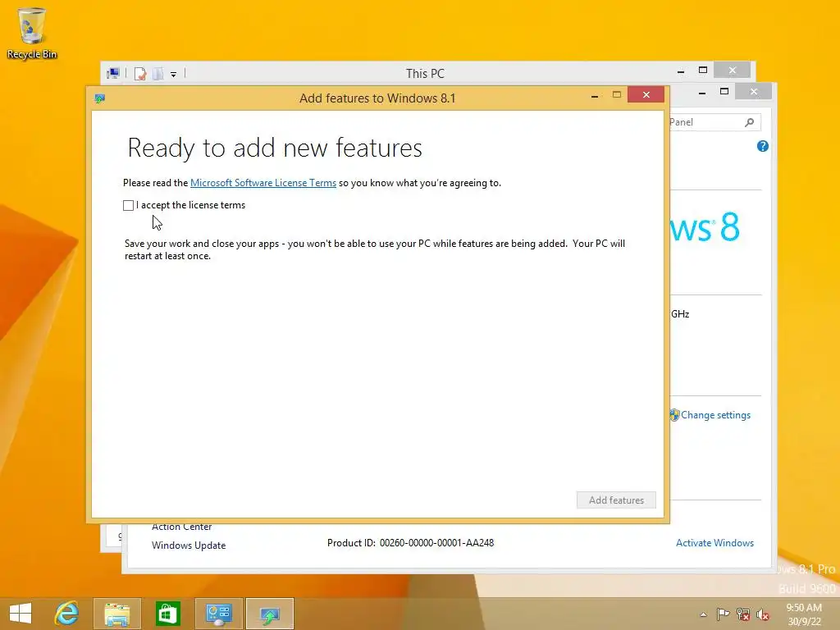Click the network status tray icon
The image size is (840, 630).
coord(743,614)
